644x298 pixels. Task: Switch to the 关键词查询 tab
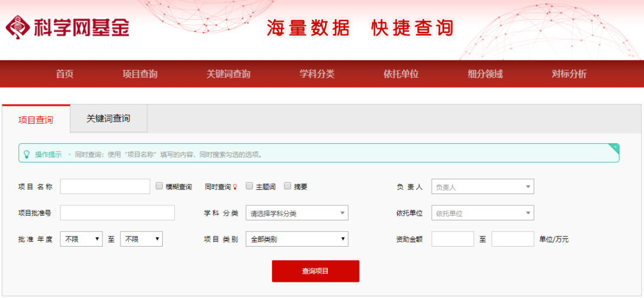(109, 119)
